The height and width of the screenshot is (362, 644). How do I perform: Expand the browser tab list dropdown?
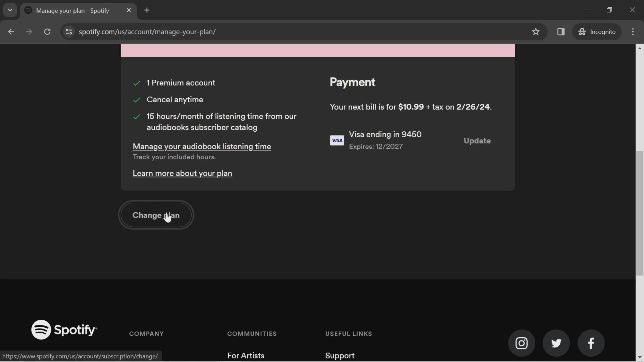[x=10, y=10]
